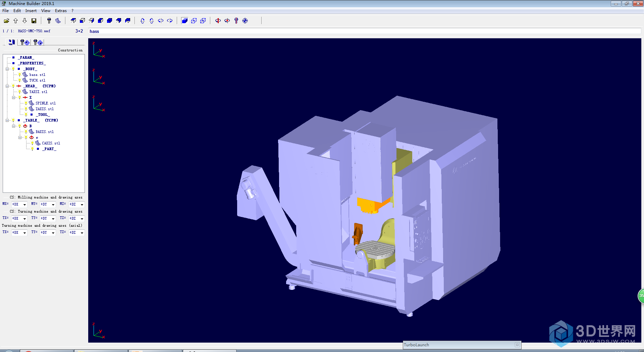
Task: Collapse the _HEAD_ (TCPM) tree node
Action: (x=7, y=86)
